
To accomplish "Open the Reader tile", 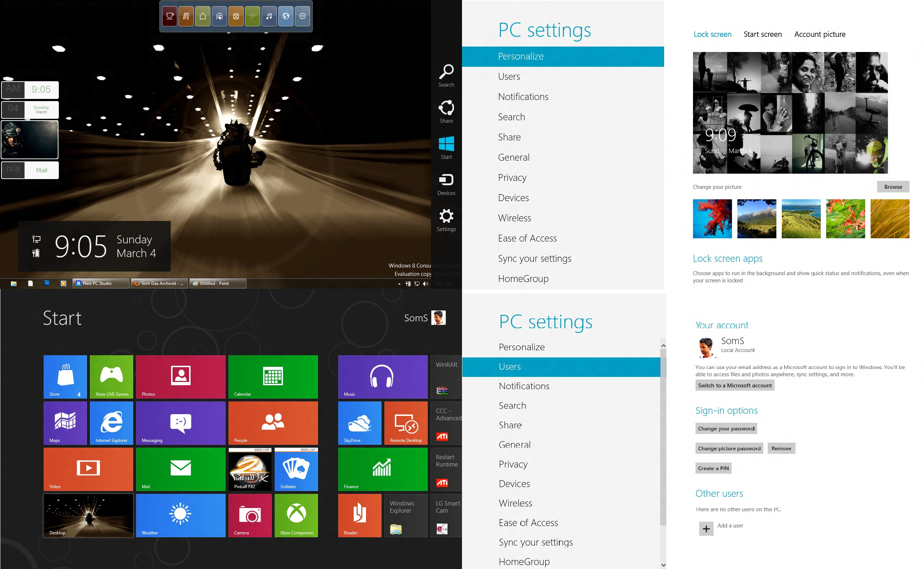I will coord(359,516).
